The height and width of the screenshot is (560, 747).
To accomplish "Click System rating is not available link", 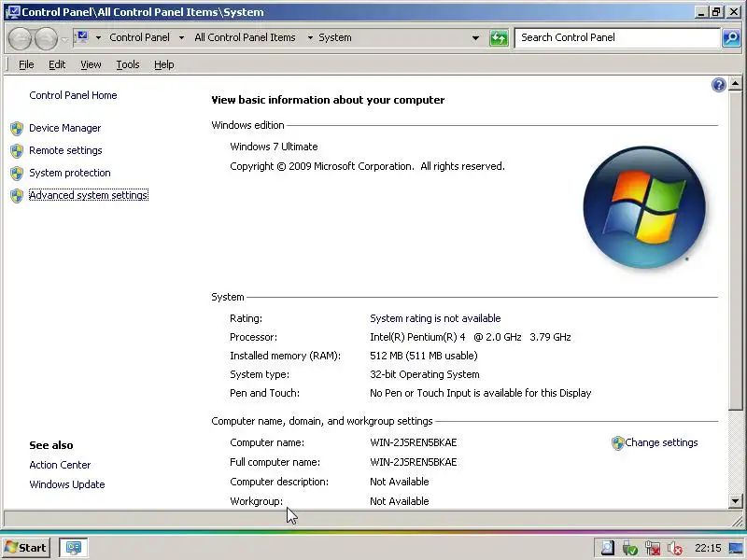I will pyautogui.click(x=435, y=318).
